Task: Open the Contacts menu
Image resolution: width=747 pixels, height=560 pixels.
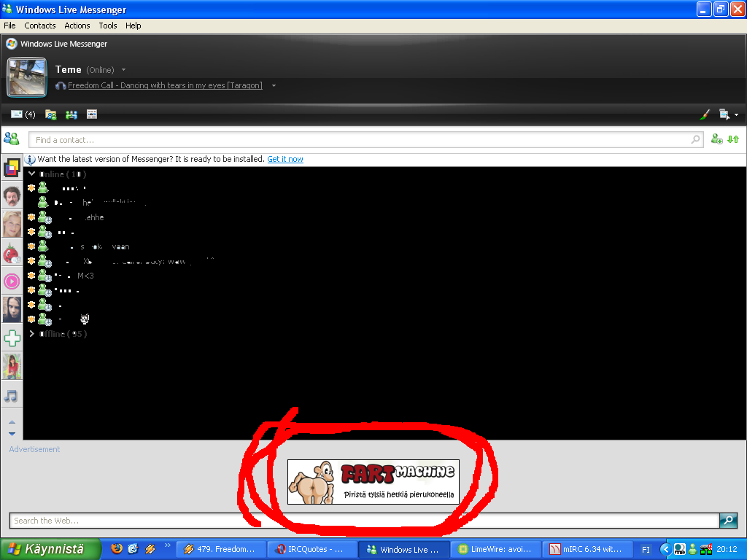Action: [x=40, y=26]
